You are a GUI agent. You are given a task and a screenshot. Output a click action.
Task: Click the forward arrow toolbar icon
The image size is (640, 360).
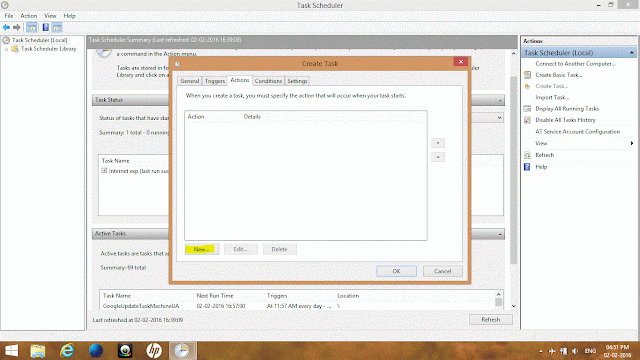[17, 27]
